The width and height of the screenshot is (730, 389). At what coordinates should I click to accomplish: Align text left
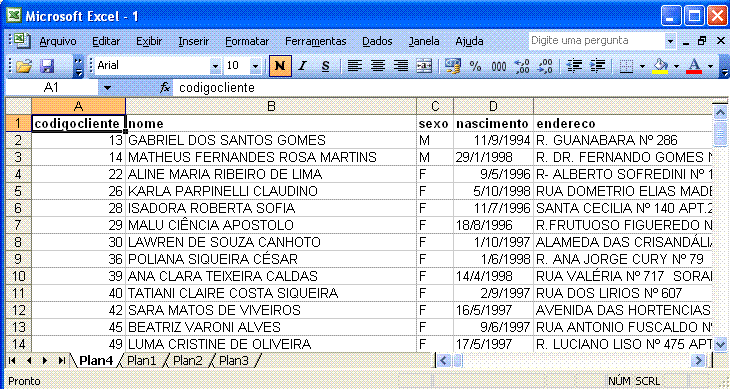[x=355, y=67]
